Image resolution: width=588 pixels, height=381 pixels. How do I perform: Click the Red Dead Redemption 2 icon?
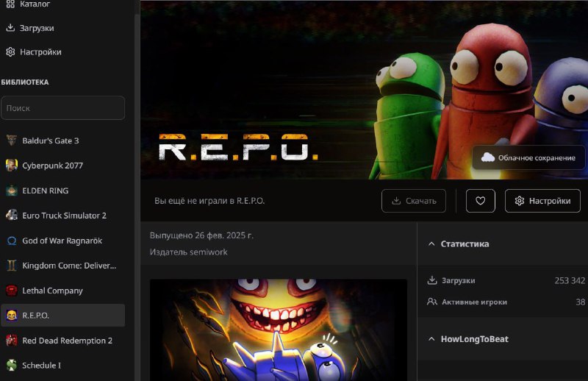point(12,341)
